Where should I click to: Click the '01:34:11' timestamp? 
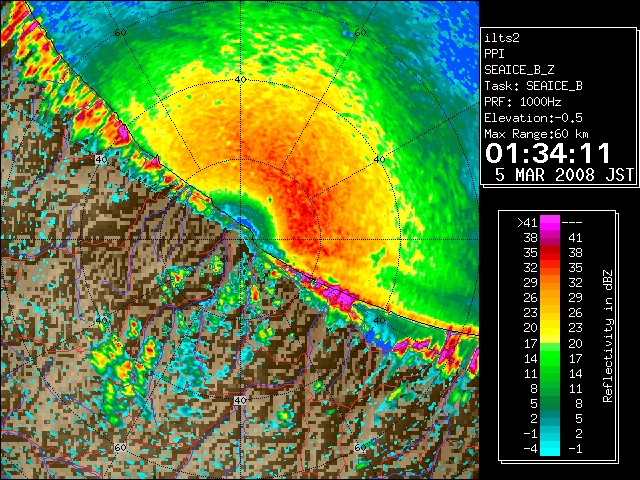(x=548, y=153)
